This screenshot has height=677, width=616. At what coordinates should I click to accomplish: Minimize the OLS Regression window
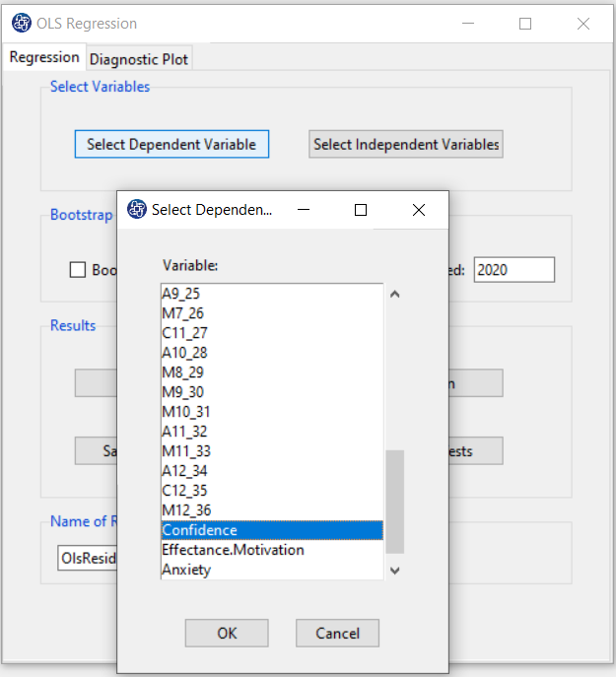[468, 24]
